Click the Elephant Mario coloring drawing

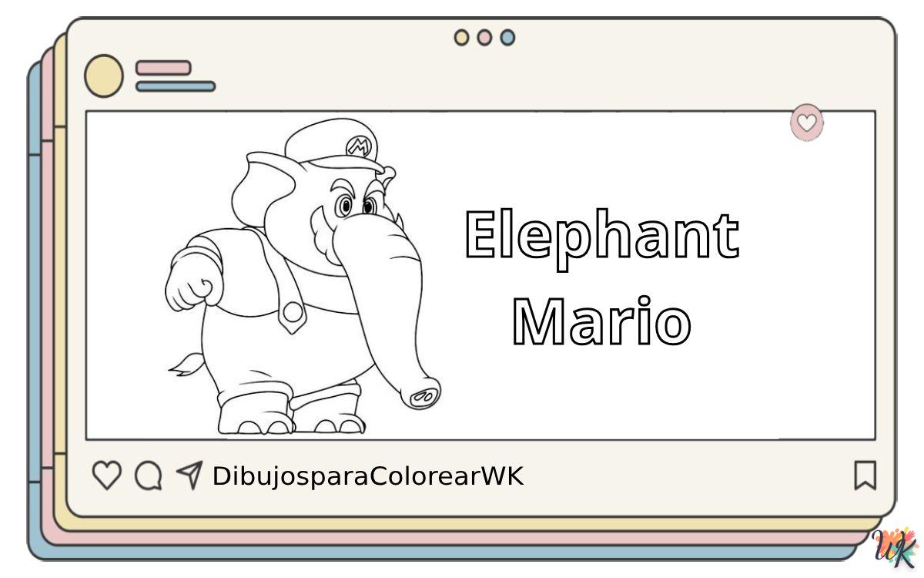pyautogui.click(x=304, y=277)
